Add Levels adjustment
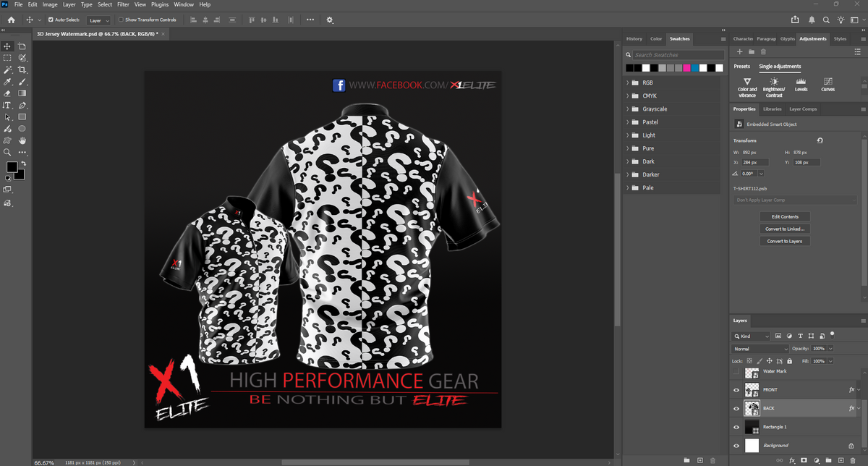Viewport: 868px width, 466px height. pos(801,86)
